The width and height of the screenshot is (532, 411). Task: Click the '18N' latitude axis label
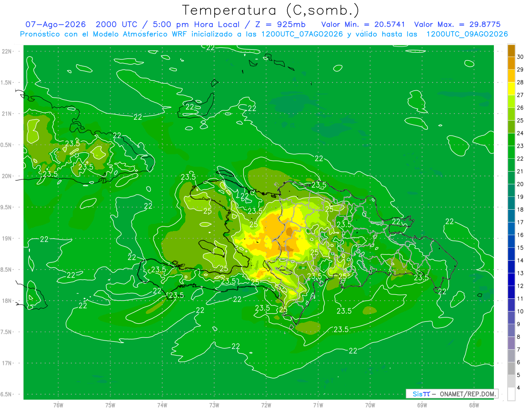coord(8,301)
